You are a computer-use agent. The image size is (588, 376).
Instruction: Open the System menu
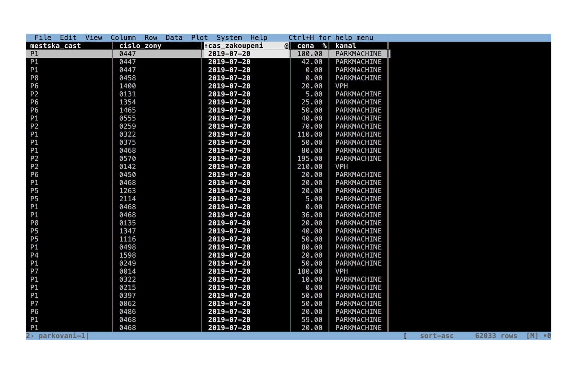[x=229, y=38]
